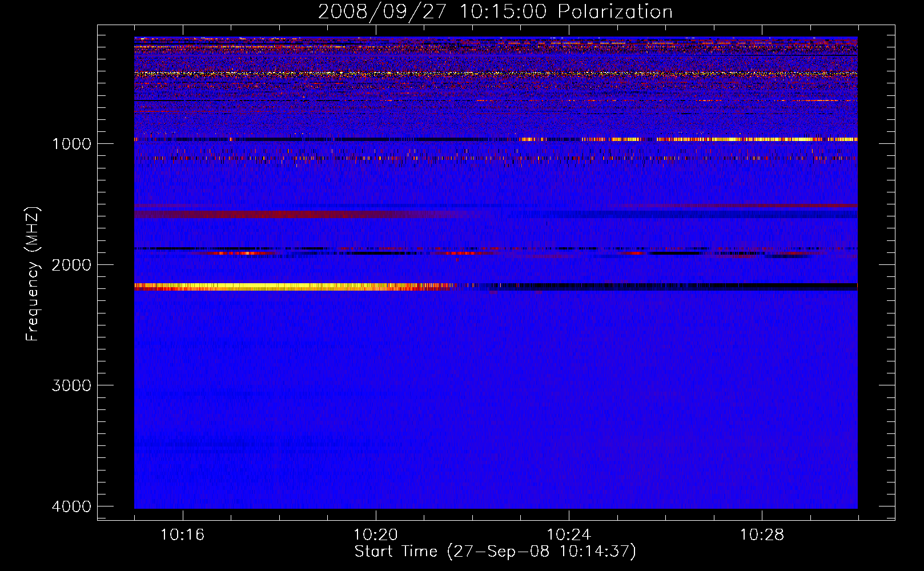Click the 2000 frequency tick label
The height and width of the screenshot is (571, 924).
[x=71, y=264]
